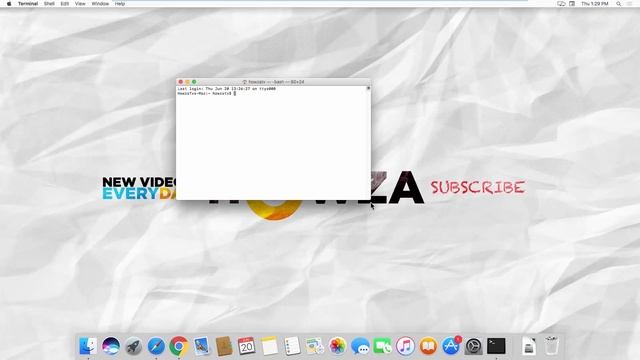Open the Window menu
The width and height of the screenshot is (640, 360).
tap(100, 4)
